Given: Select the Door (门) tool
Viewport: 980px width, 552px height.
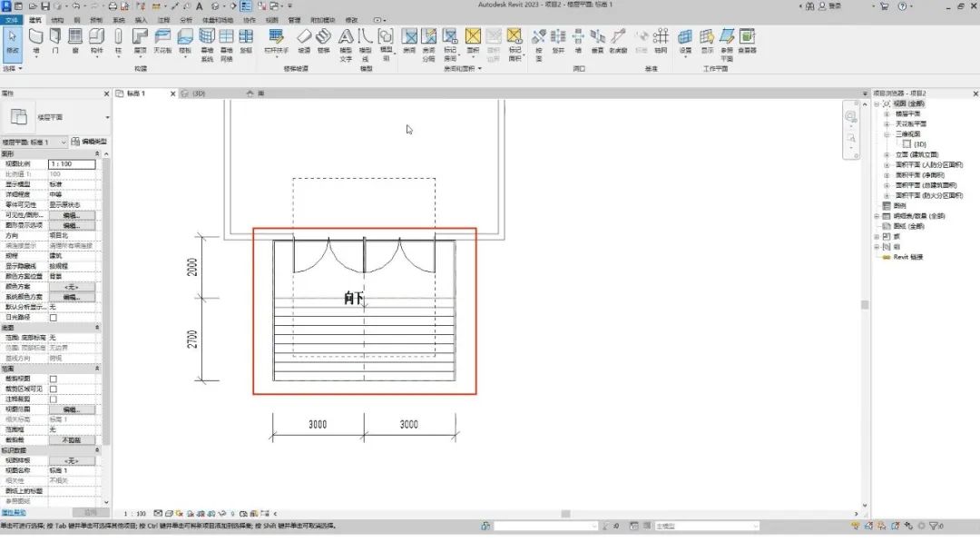Looking at the screenshot, I should (x=55, y=41).
